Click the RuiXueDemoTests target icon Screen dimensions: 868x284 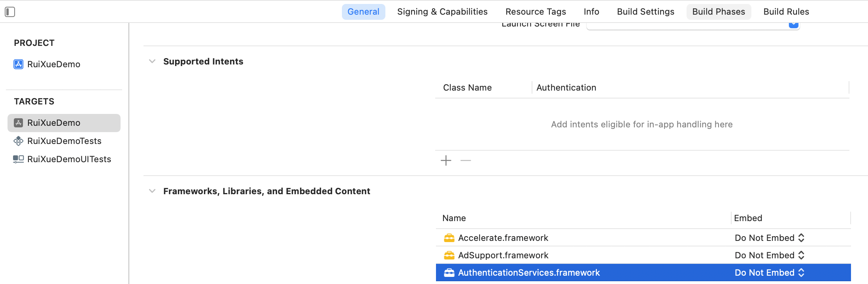tap(18, 141)
